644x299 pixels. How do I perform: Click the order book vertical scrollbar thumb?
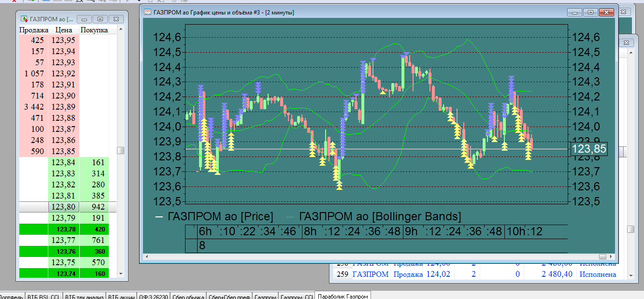click(x=120, y=150)
